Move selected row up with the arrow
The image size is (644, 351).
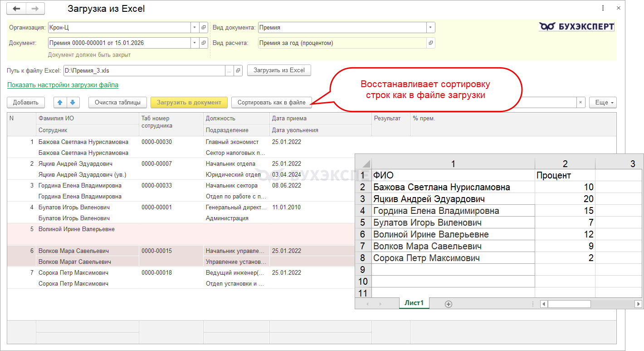click(60, 103)
